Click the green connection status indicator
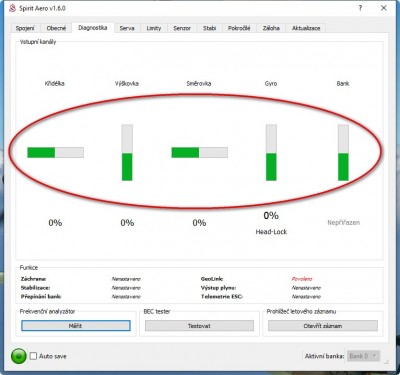The width and height of the screenshot is (400, 375). pyautogui.click(x=19, y=356)
